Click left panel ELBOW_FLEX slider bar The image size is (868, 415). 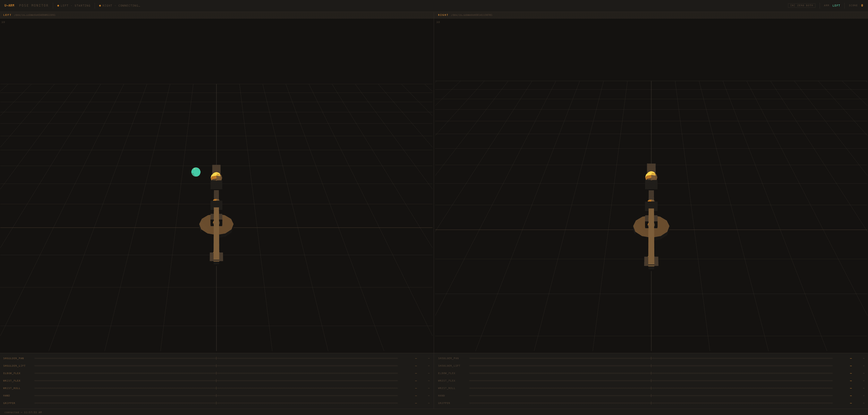(216, 373)
